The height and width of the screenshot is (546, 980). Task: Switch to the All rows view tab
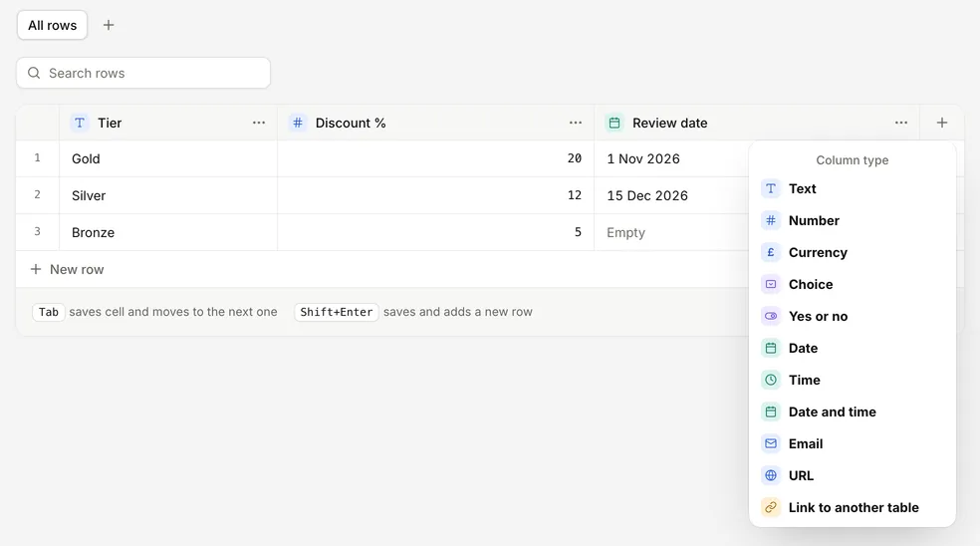tap(53, 25)
